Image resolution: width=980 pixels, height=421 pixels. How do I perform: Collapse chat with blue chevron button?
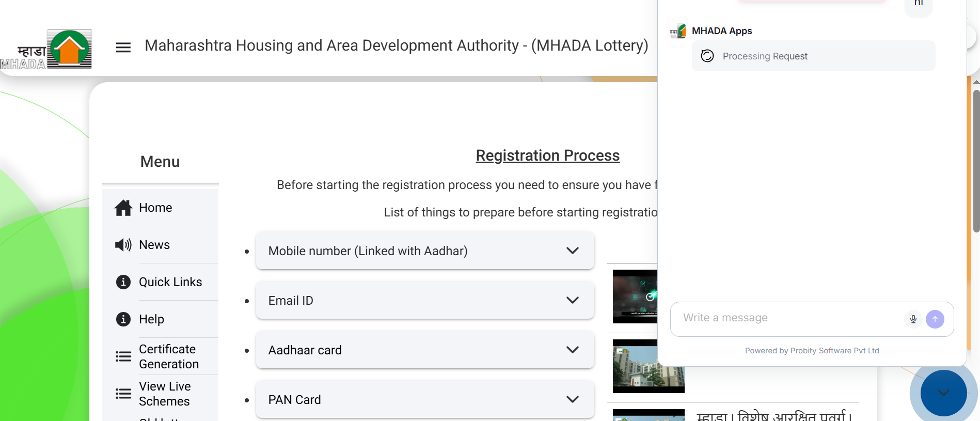[943, 393]
